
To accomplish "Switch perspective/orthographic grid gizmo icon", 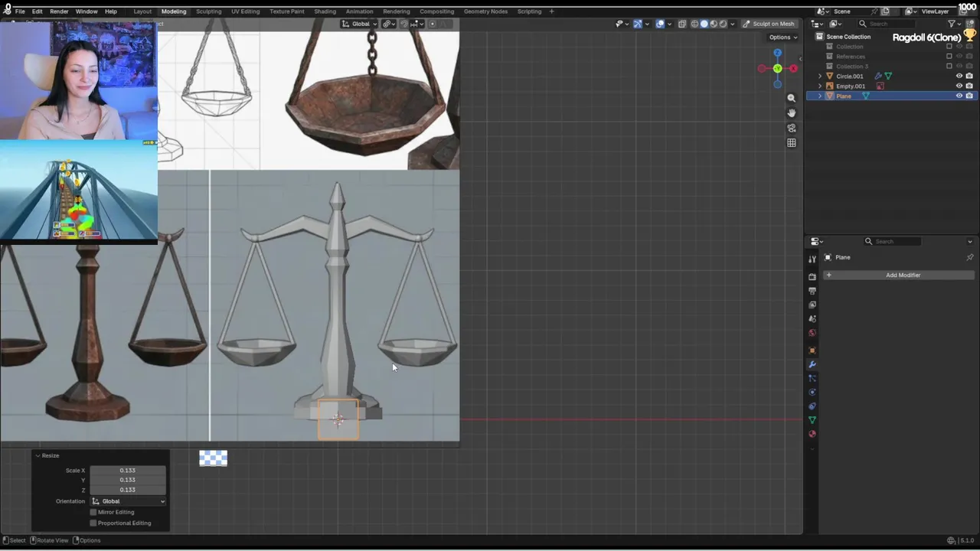I will coord(791,142).
